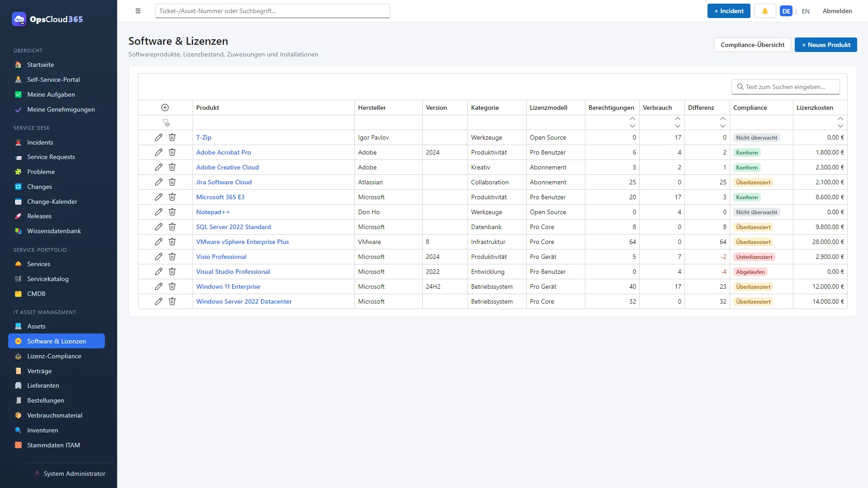Open the notification bell

[765, 11]
